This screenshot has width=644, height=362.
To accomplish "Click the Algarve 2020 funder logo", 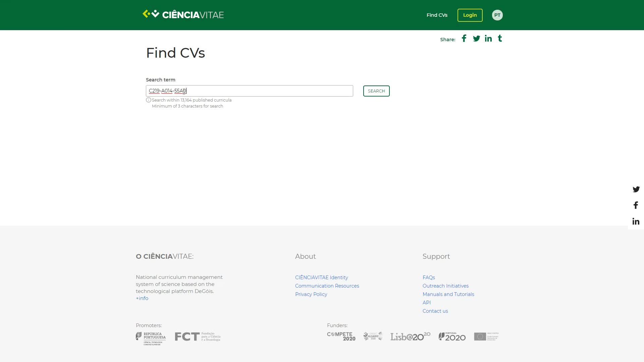I will coord(373,336).
